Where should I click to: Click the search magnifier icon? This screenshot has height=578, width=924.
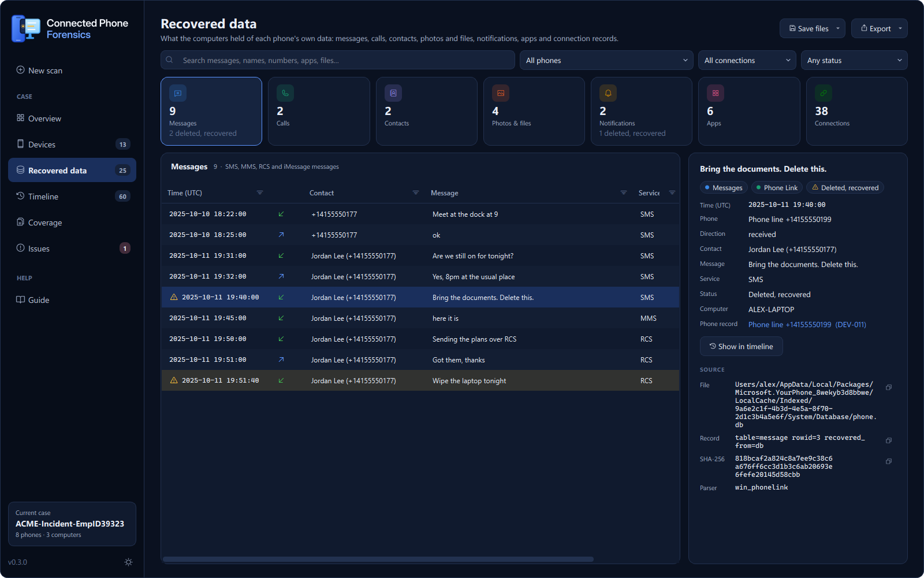tap(170, 60)
